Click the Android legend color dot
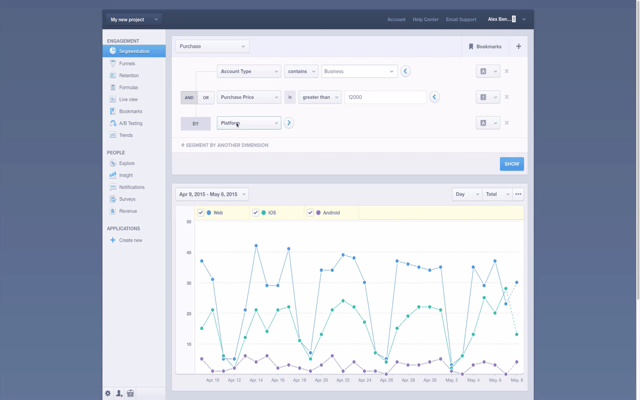This screenshot has height=400, width=640. pos(318,213)
